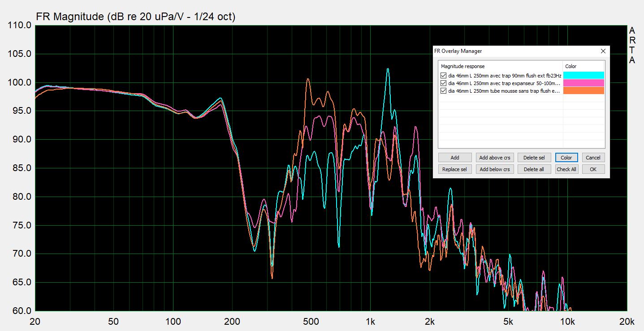Click the cyan color swatch
The image size is (644, 331).
click(x=583, y=76)
